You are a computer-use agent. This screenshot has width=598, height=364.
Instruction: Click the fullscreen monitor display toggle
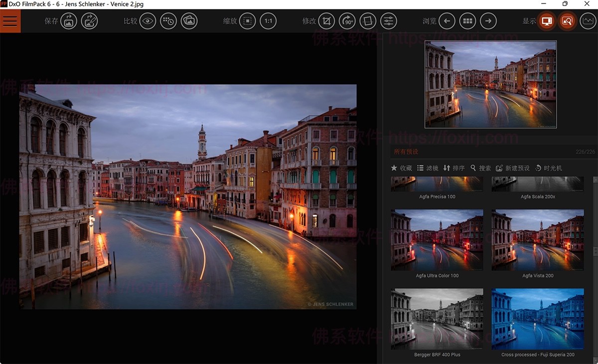coord(546,21)
